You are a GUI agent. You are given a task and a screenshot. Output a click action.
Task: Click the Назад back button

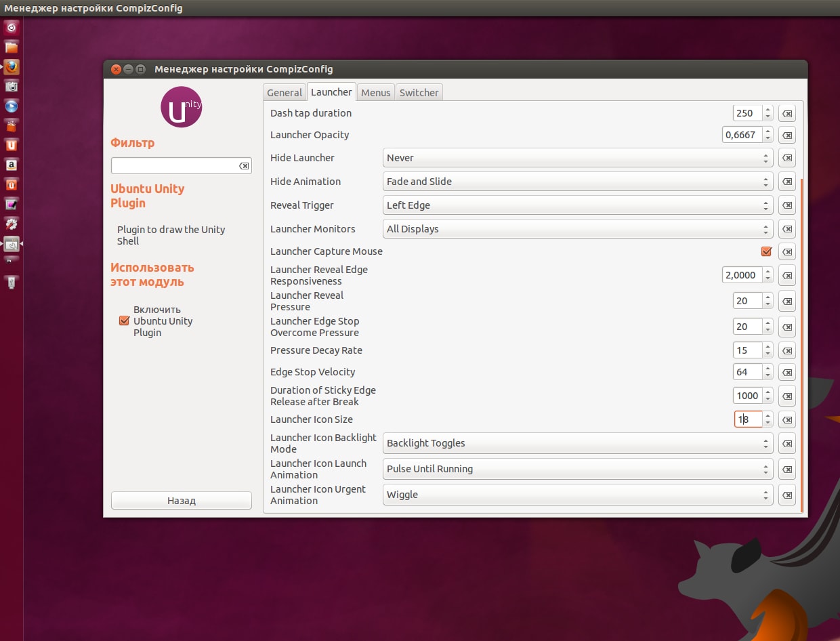[x=182, y=501]
